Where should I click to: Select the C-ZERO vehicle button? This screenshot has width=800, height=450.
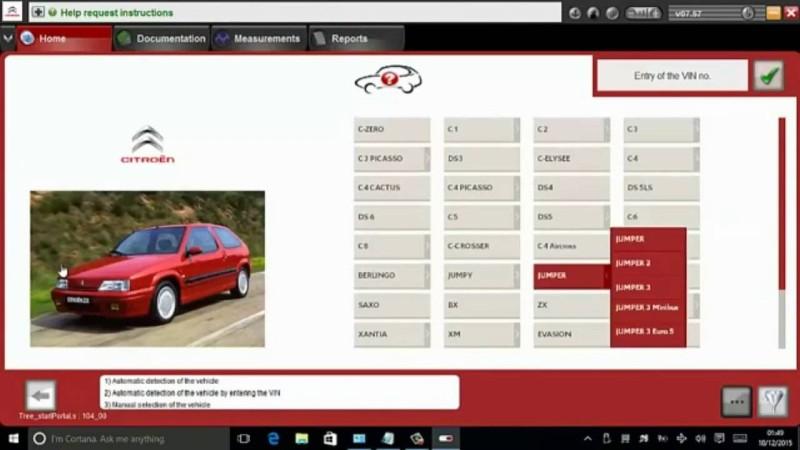pyautogui.click(x=392, y=130)
